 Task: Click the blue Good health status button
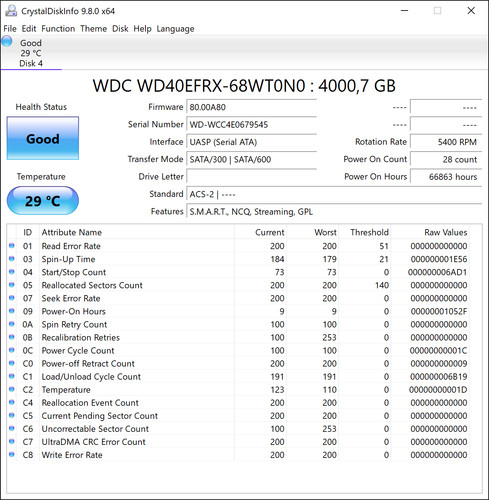tap(43, 138)
